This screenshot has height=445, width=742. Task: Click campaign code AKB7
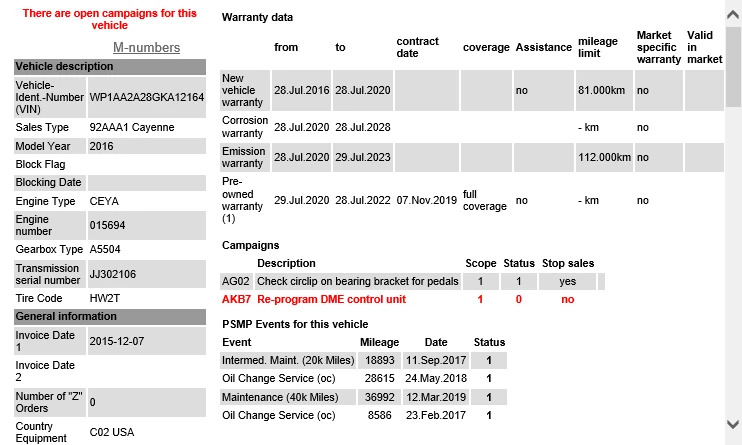(x=236, y=299)
